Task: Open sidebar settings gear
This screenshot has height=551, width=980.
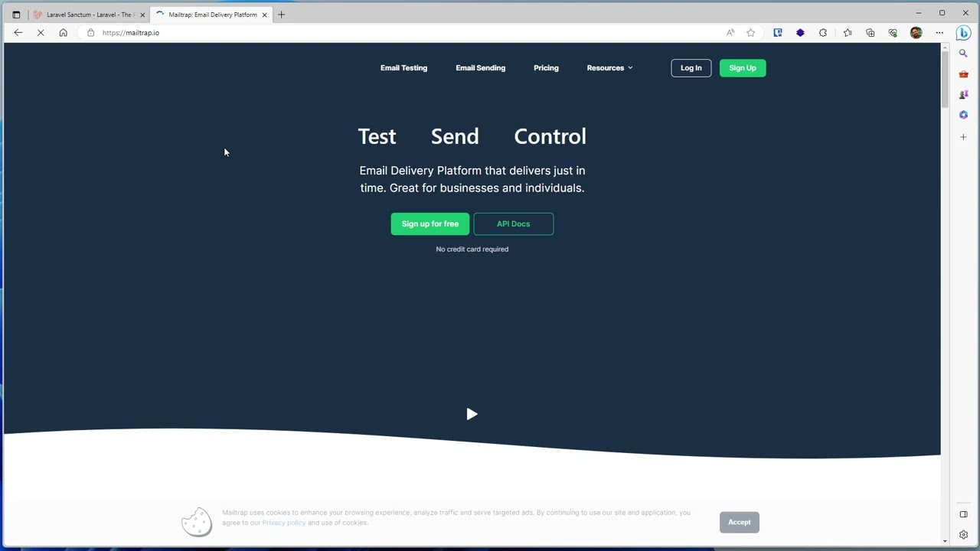Action: (x=964, y=535)
